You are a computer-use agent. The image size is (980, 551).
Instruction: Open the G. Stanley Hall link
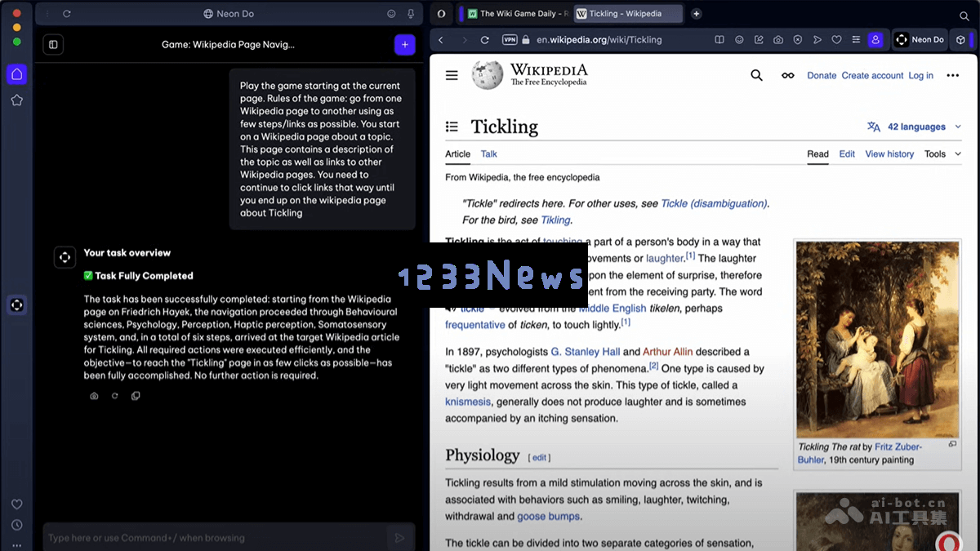pos(585,352)
